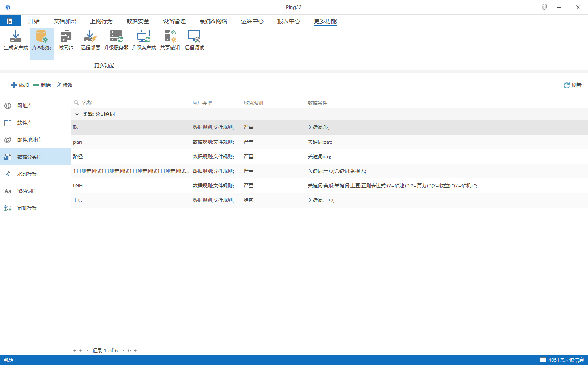Jump to last record in pager
The height and width of the screenshot is (365, 588).
point(136,350)
